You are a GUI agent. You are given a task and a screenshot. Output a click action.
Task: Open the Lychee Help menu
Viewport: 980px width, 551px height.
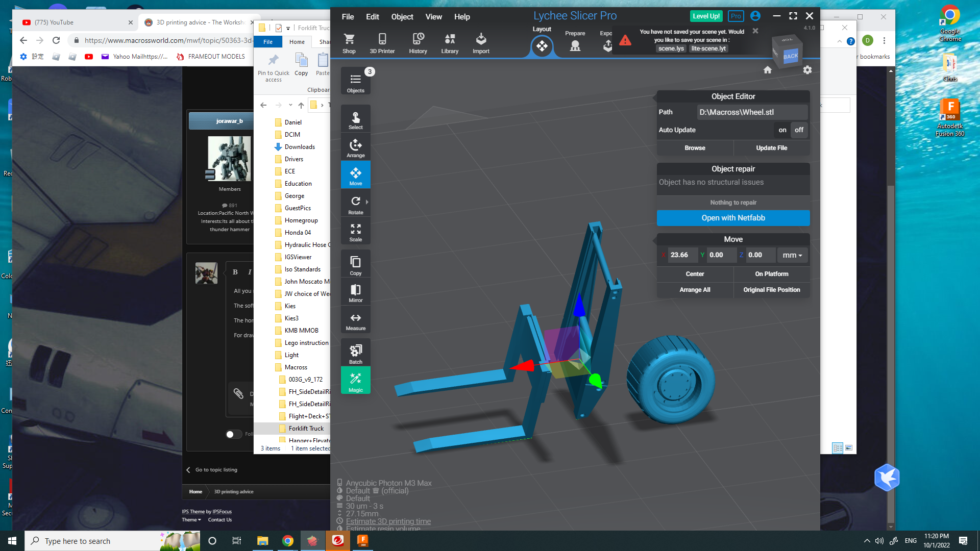point(462,17)
